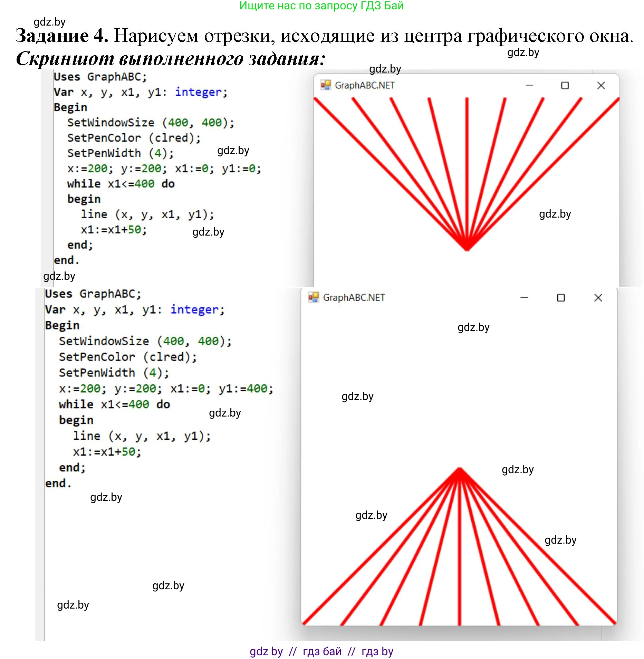Screen dimensions: 644x659
Task: Click the keyword Uses in the first code listing
Action: pos(68,77)
